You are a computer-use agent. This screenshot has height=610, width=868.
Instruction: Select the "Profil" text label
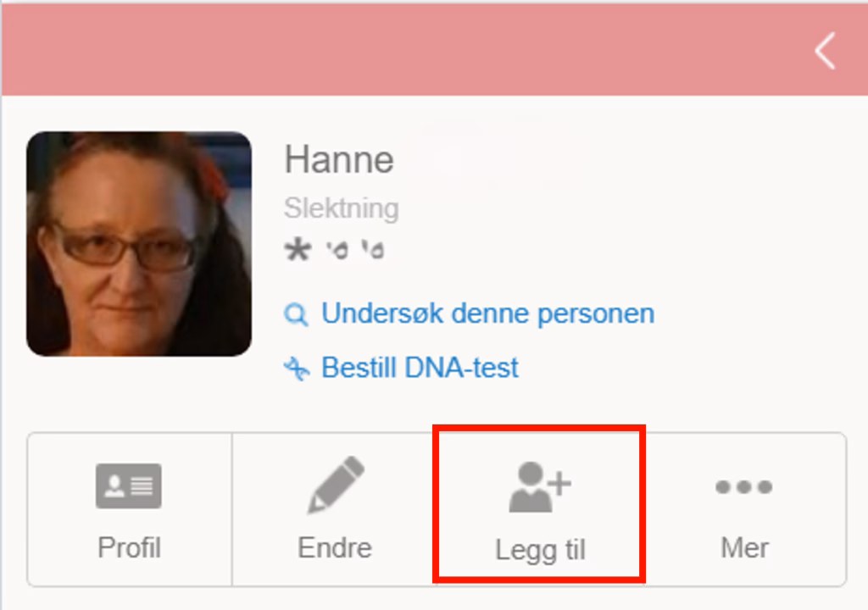tap(129, 547)
